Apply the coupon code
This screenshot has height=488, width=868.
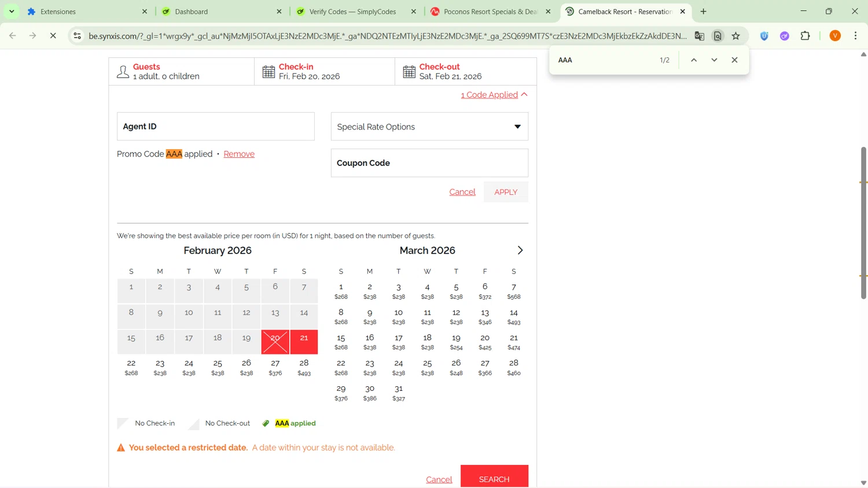coord(506,192)
